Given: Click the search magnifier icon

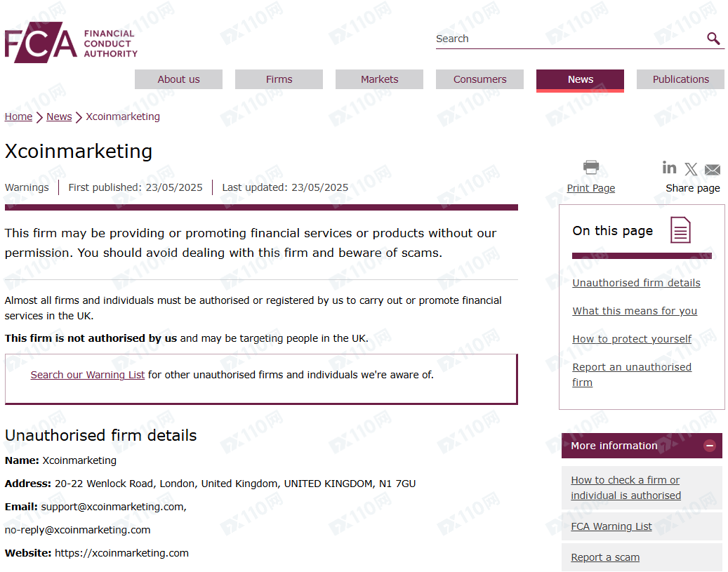Looking at the screenshot, I should tap(713, 38).
